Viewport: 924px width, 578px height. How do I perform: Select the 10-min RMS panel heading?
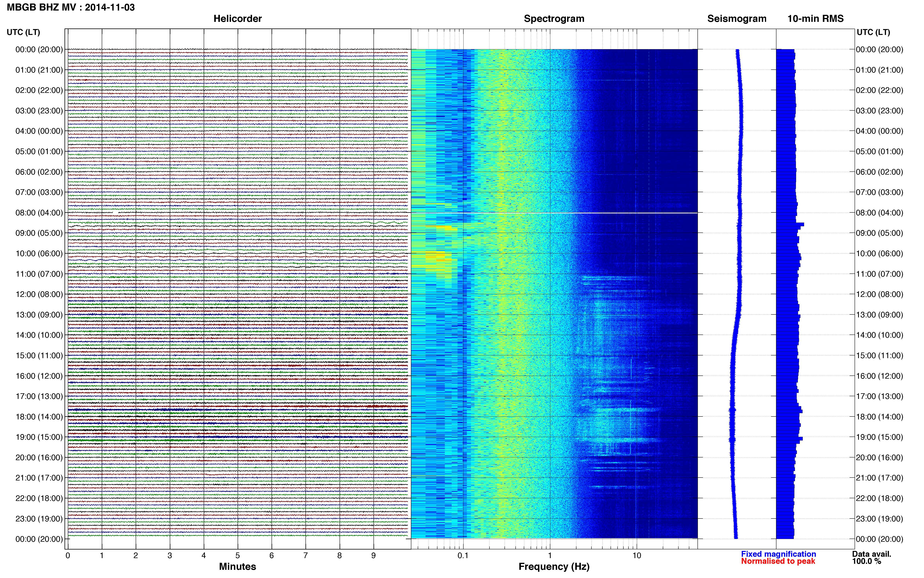pyautogui.click(x=816, y=19)
